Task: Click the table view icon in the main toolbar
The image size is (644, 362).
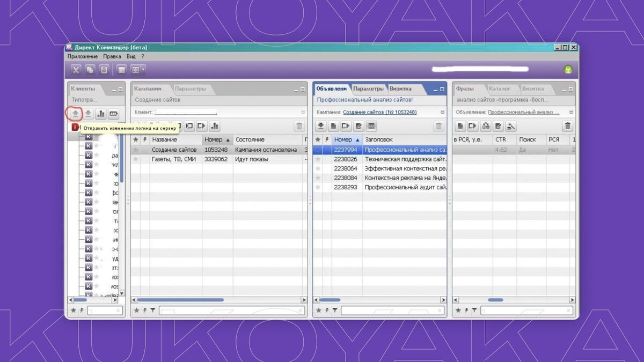Action: click(x=122, y=70)
